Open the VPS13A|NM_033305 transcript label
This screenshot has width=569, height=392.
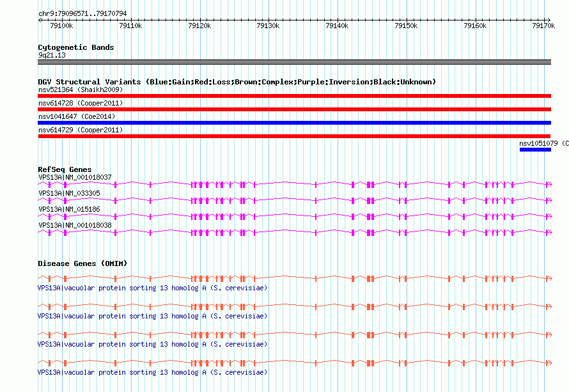point(69,193)
